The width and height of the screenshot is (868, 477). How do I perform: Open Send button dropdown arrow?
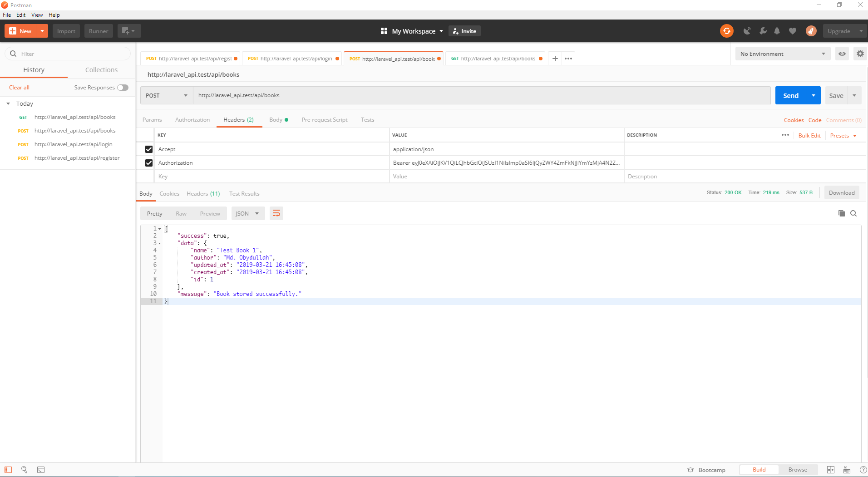pos(814,95)
